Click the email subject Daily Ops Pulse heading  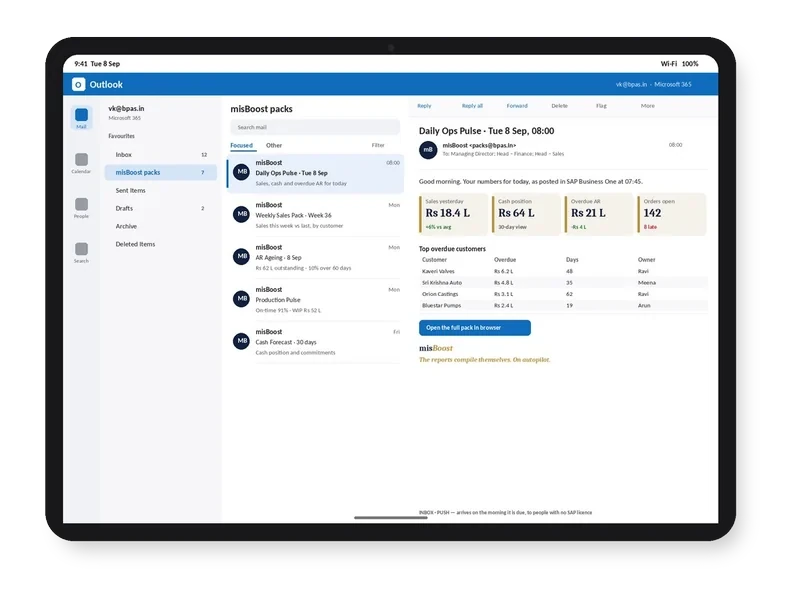click(x=486, y=131)
